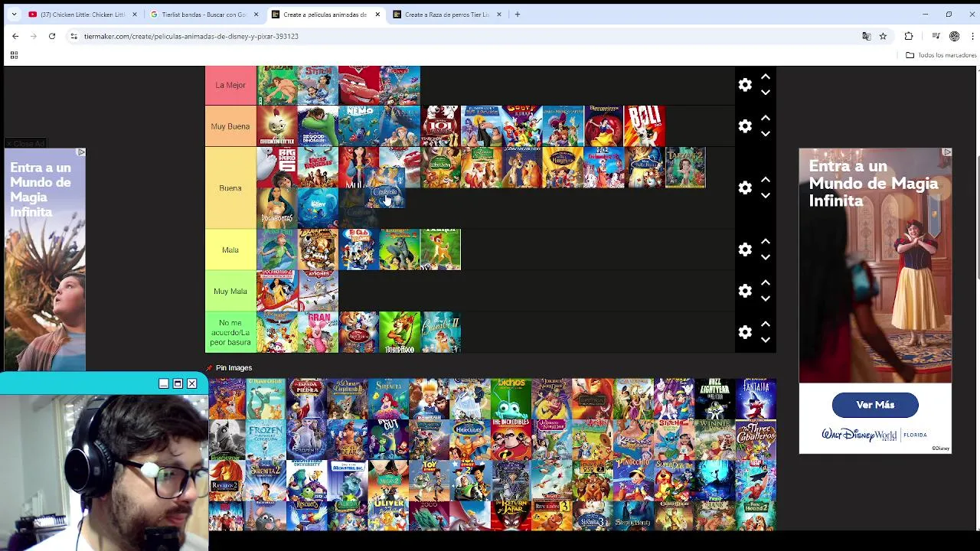Click the La Mejor tier label
980x551 pixels.
(230, 85)
